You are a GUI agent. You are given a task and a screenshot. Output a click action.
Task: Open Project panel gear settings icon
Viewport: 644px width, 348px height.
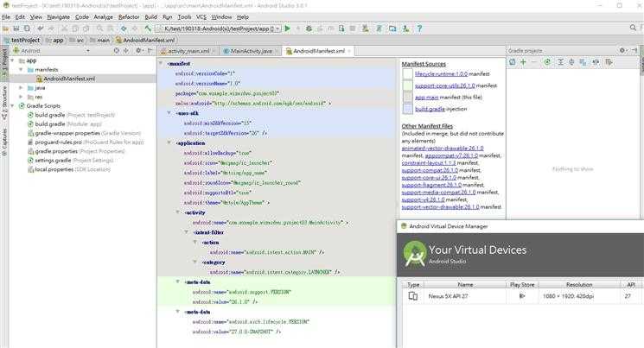139,50
